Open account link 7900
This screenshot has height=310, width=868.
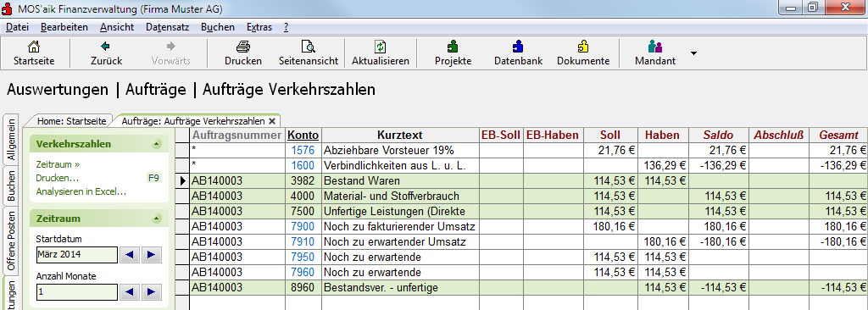click(x=303, y=226)
